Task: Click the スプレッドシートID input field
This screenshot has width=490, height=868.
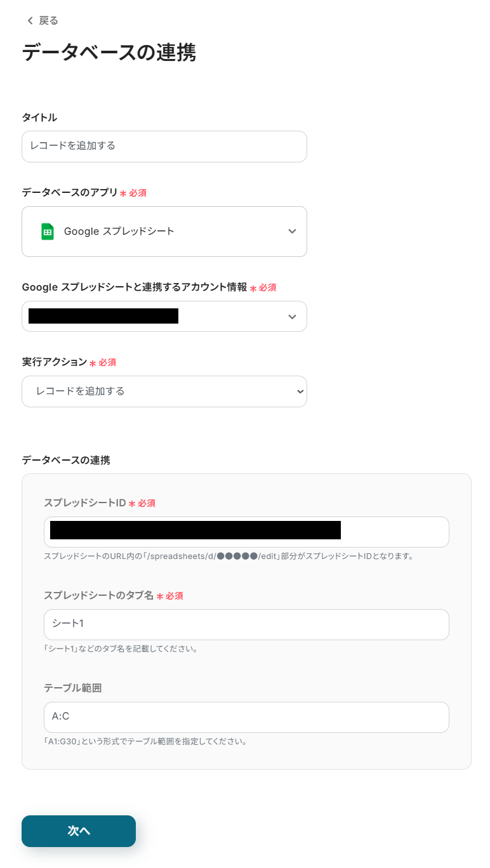Action: [246, 532]
